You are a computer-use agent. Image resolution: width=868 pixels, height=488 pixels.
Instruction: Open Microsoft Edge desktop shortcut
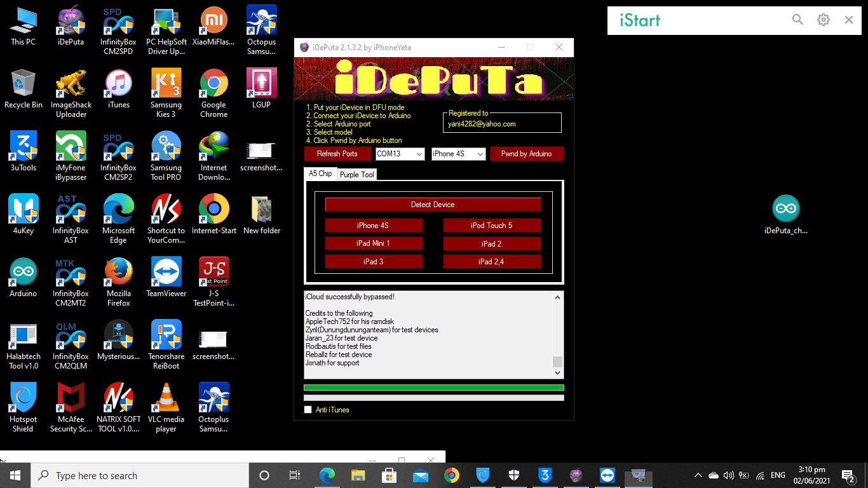pos(118,219)
